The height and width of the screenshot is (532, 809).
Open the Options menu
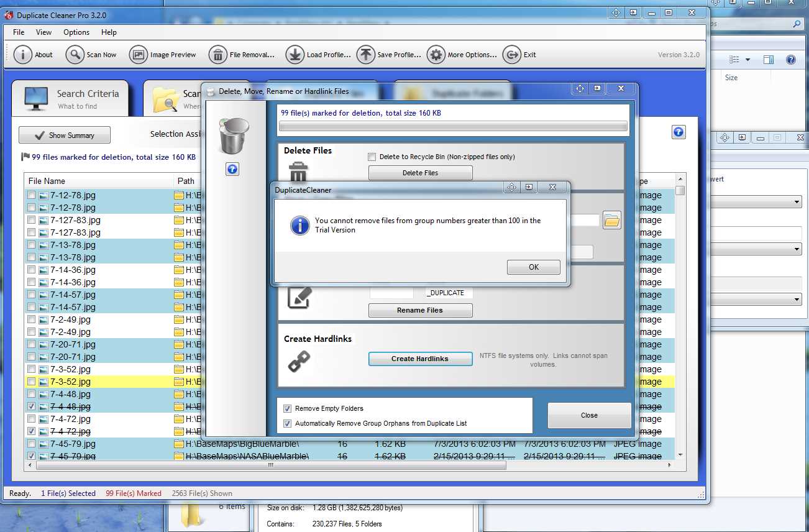click(76, 32)
